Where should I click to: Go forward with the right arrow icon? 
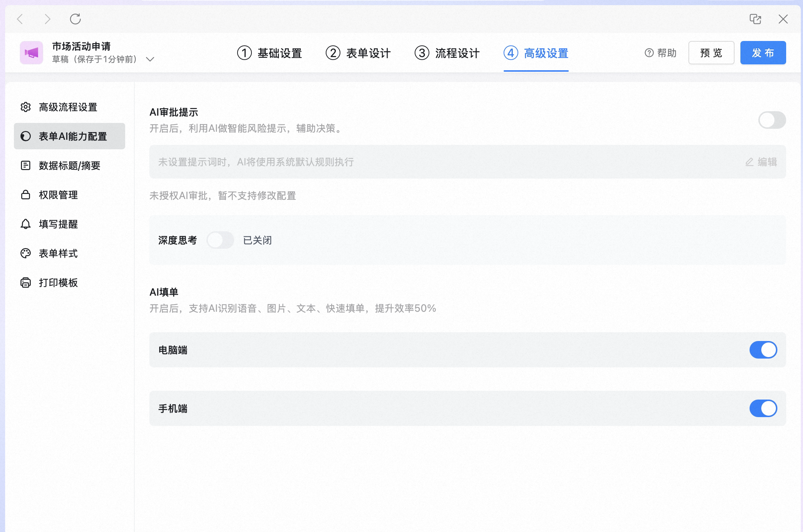pyautogui.click(x=47, y=19)
